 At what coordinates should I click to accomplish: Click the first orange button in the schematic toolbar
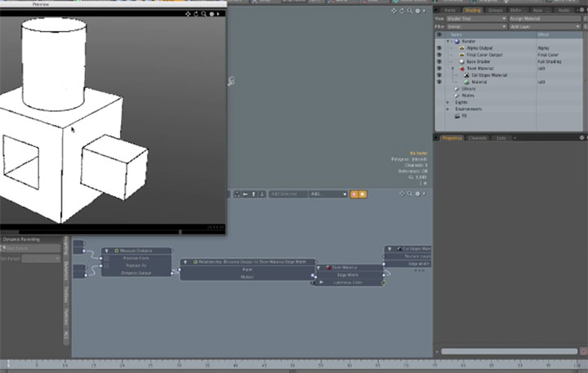[x=354, y=194]
